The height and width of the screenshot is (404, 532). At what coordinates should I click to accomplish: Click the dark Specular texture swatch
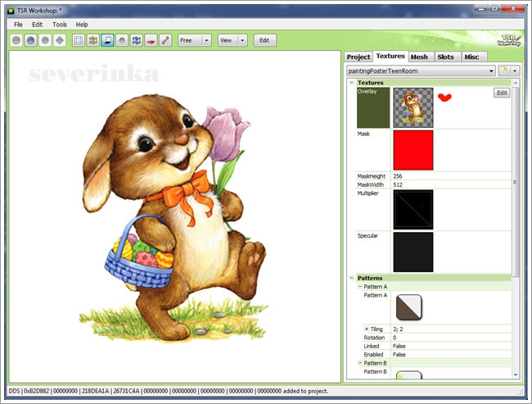[413, 252]
